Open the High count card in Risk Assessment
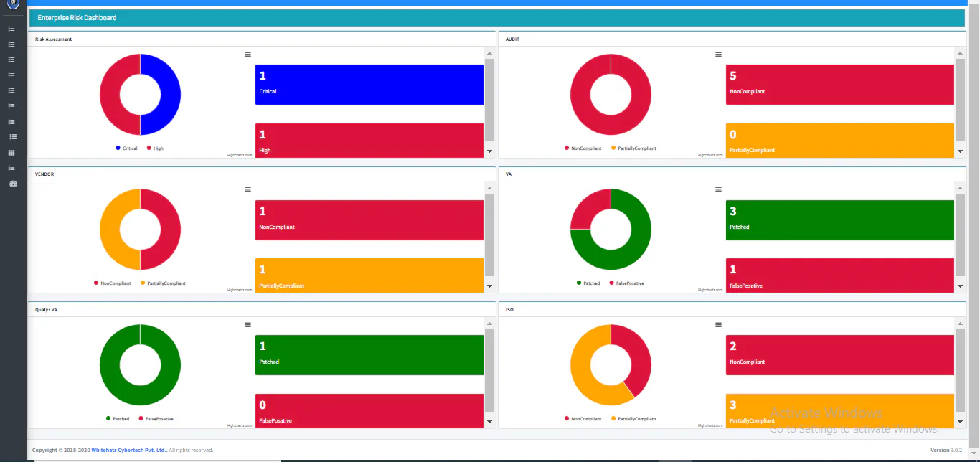The height and width of the screenshot is (462, 980). point(369,140)
